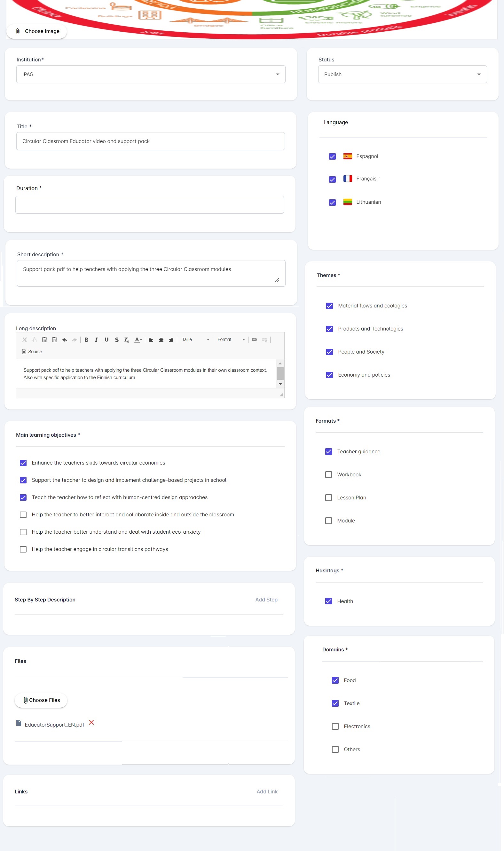Click the undo arrow in editor toolbar
This screenshot has height=851, width=504.
coord(65,340)
